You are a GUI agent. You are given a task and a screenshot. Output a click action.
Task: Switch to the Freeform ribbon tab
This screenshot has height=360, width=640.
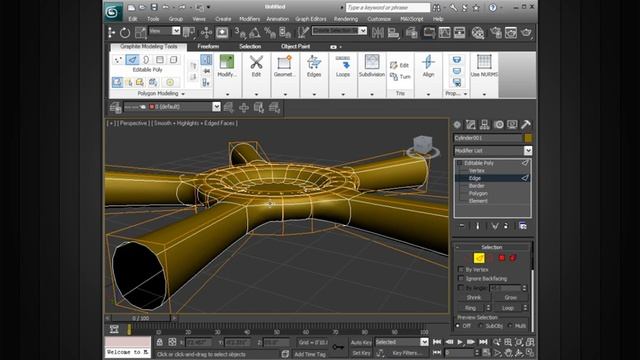click(208, 47)
